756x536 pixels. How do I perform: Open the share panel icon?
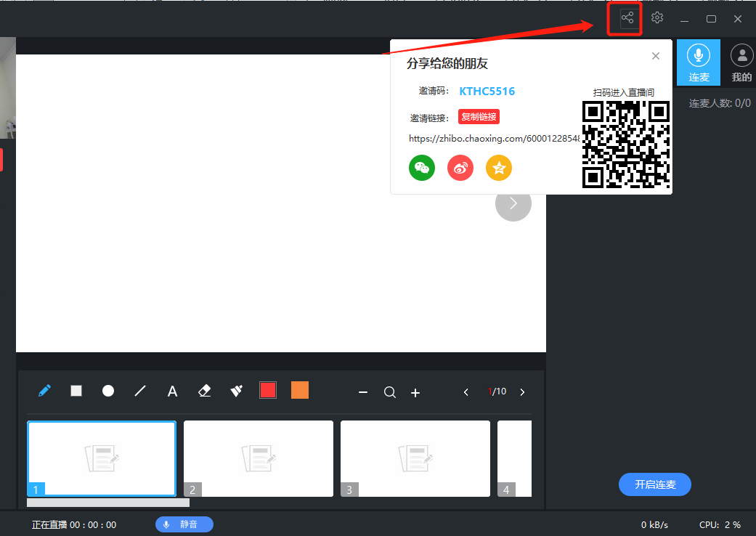pyautogui.click(x=627, y=18)
